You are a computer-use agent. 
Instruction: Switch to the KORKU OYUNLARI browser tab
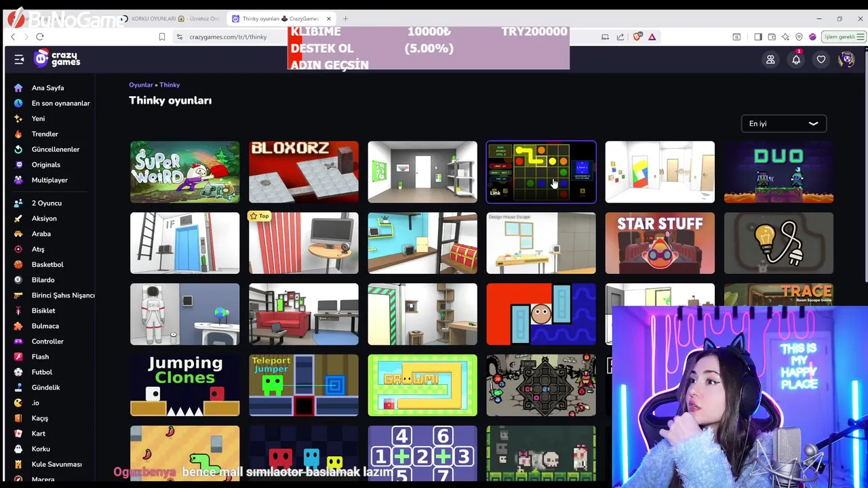point(171,18)
